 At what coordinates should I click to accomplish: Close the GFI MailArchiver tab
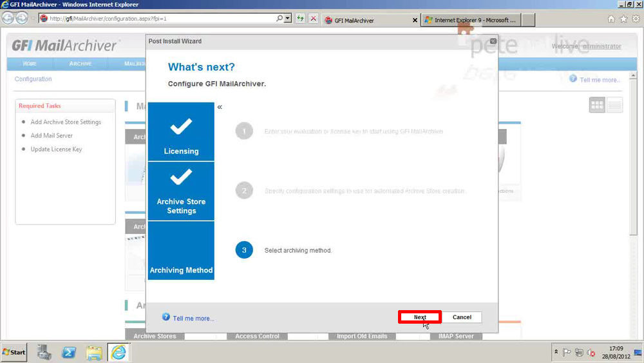[415, 20]
